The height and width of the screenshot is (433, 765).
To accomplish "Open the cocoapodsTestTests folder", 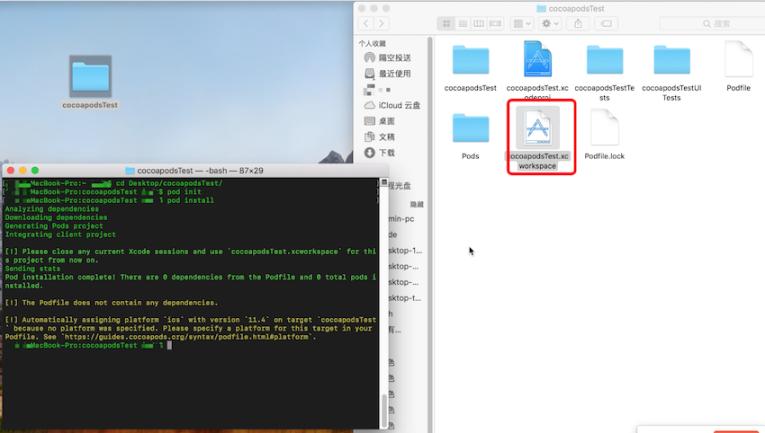I will coord(604,60).
